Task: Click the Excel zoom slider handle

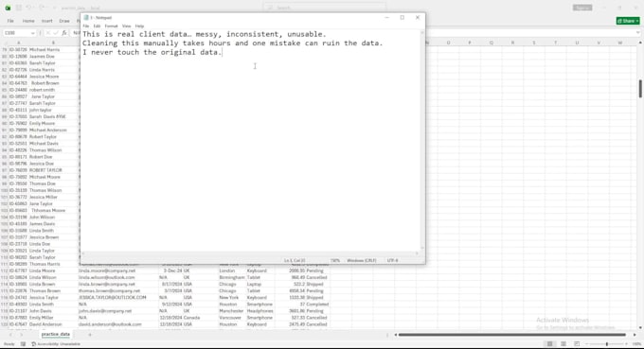Action: pos(607,343)
